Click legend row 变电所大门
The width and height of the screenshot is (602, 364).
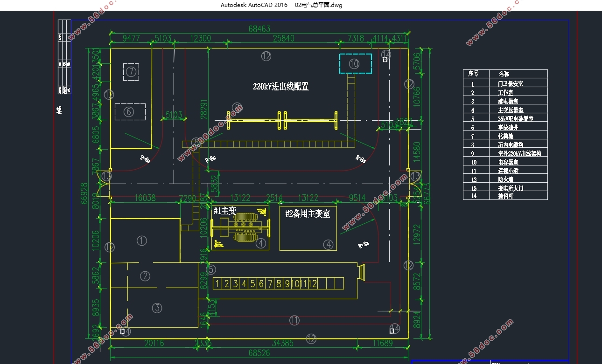pyautogui.click(x=505, y=187)
